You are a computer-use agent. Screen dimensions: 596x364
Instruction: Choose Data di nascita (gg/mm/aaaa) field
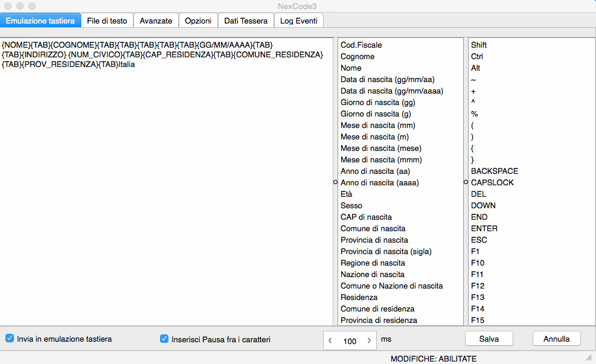[x=392, y=91]
